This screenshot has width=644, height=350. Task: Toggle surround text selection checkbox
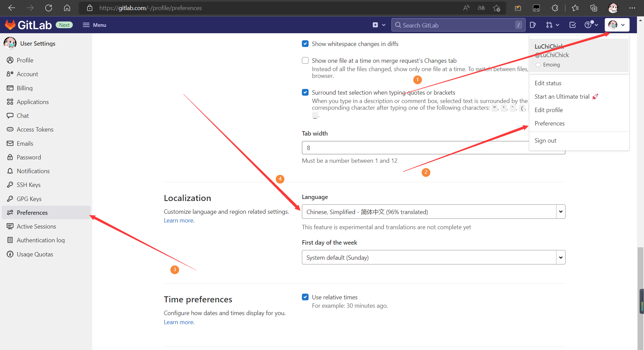[x=305, y=92]
